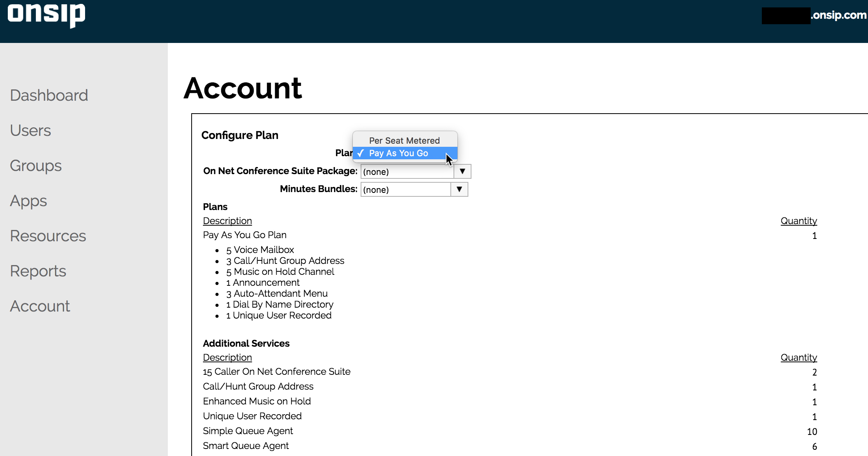Open the Dashboard page
The image size is (868, 456).
click(49, 95)
